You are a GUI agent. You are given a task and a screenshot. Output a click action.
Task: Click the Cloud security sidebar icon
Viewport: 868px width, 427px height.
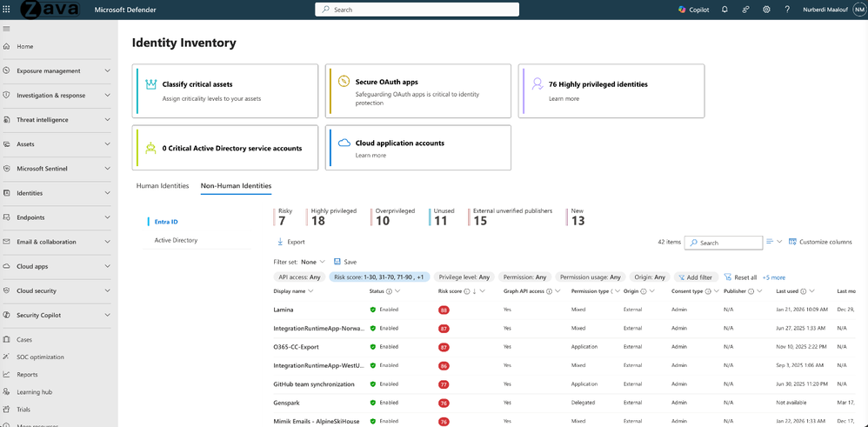7,290
